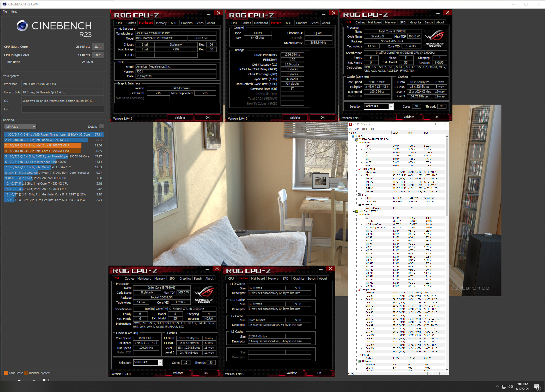Click the HWMonitor red title bar icon

tap(351, 124)
